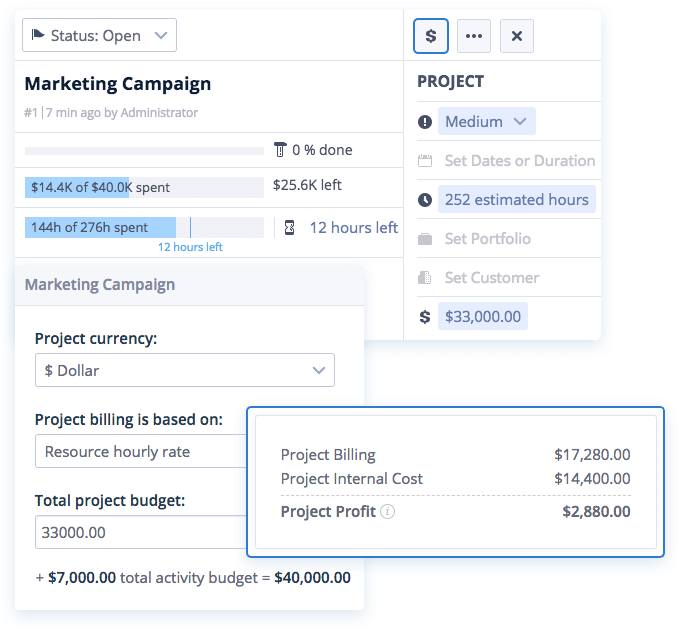Close the project panel with X button

517,36
